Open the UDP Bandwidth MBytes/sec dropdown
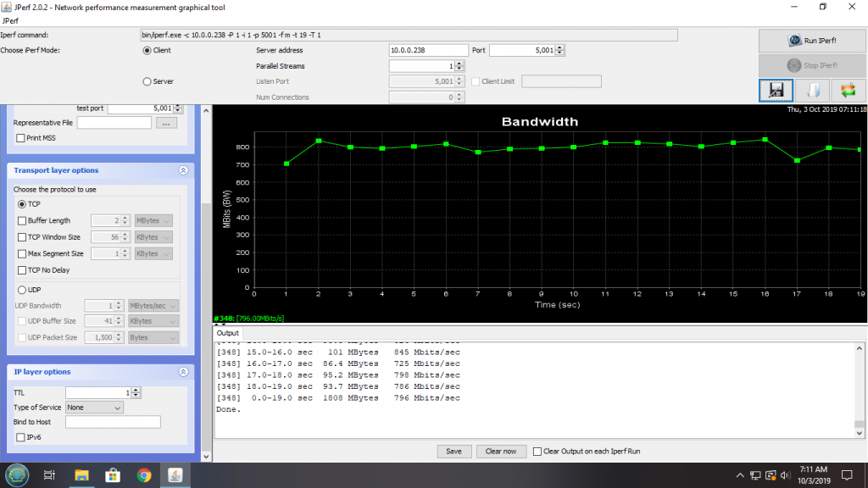The image size is (868, 488). coord(153,305)
